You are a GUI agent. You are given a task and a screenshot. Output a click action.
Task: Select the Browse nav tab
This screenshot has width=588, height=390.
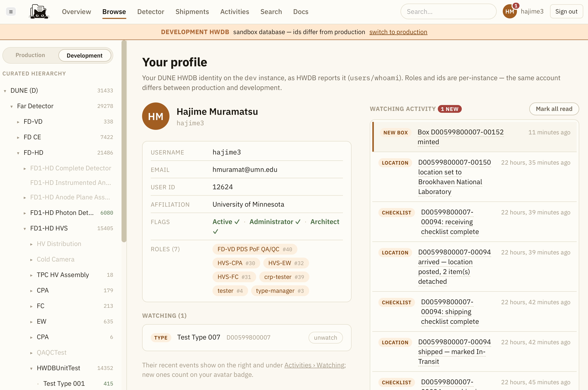tap(114, 12)
